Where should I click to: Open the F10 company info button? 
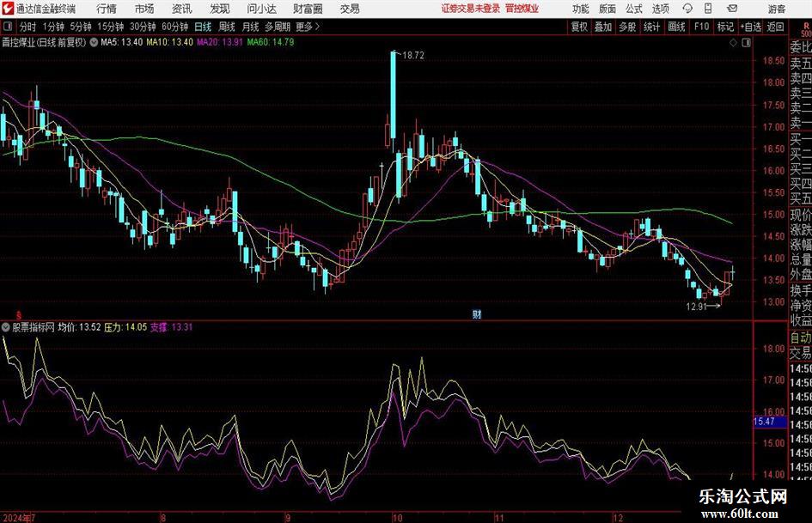pos(701,27)
